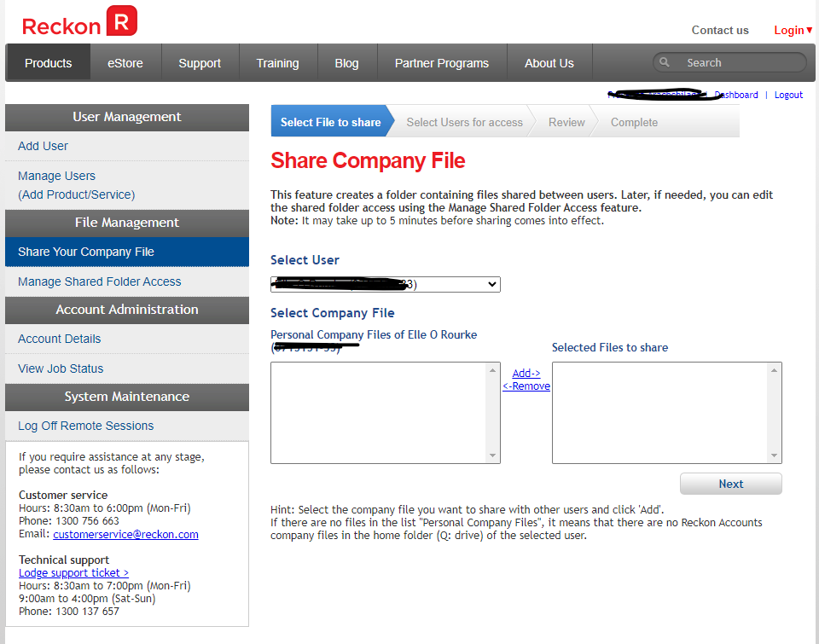Open the Support menu
The height and width of the screenshot is (644, 819).
pos(200,62)
